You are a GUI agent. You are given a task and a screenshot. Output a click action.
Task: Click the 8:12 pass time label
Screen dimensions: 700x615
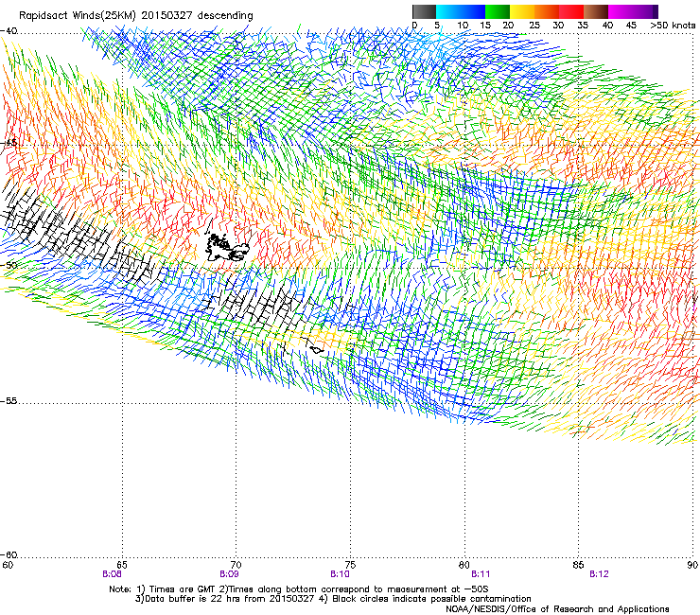(599, 574)
